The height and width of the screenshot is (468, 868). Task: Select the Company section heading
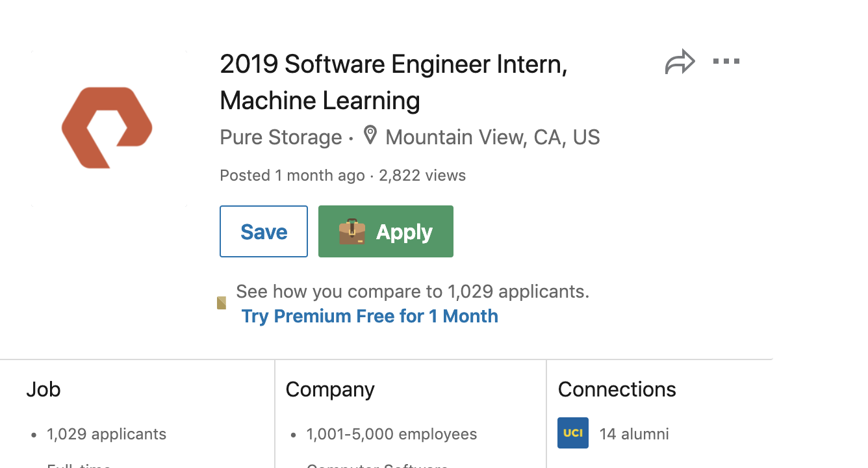click(330, 389)
